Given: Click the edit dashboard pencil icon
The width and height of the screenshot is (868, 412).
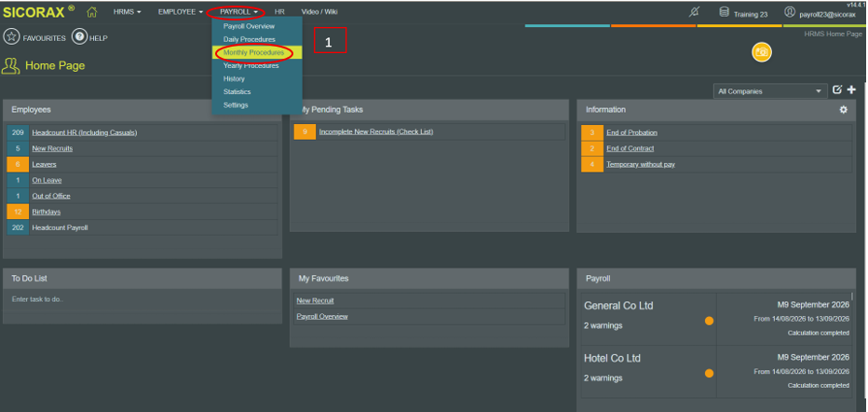Looking at the screenshot, I should (837, 89).
